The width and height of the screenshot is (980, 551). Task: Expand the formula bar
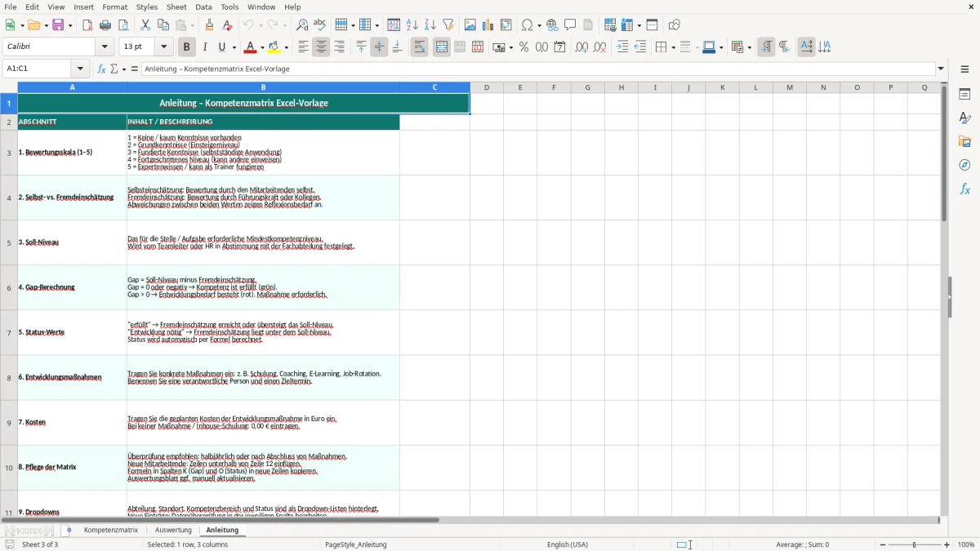pyautogui.click(x=941, y=69)
